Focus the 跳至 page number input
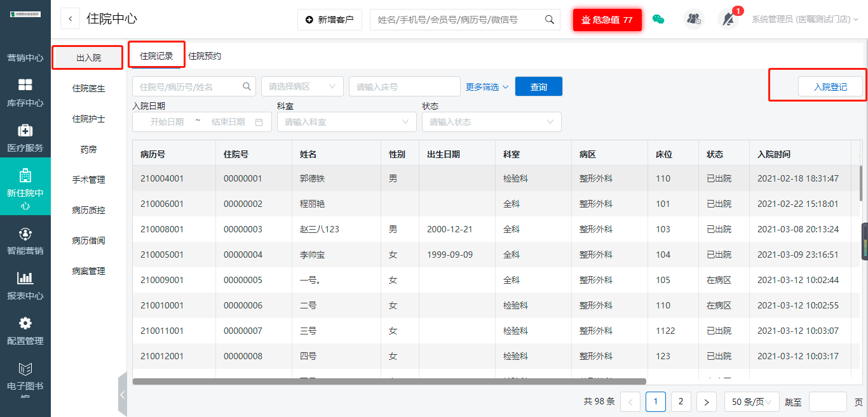Screen dimensions: 868x417 click(827, 402)
